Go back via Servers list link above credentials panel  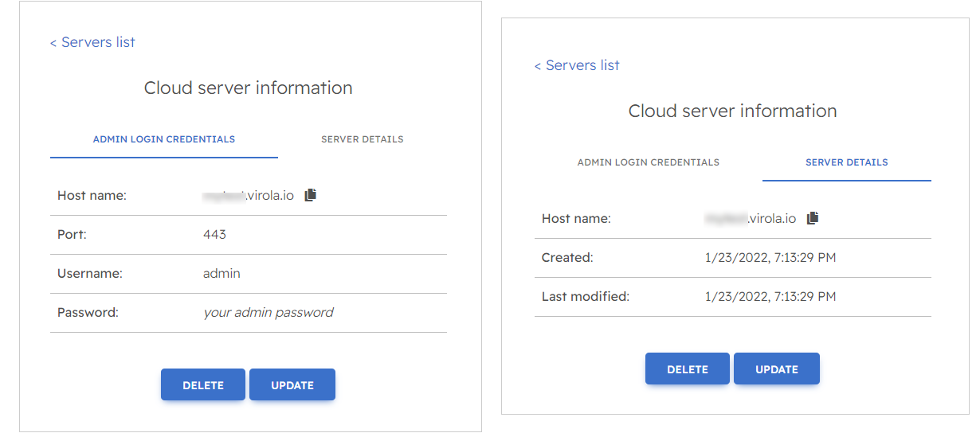92,42
